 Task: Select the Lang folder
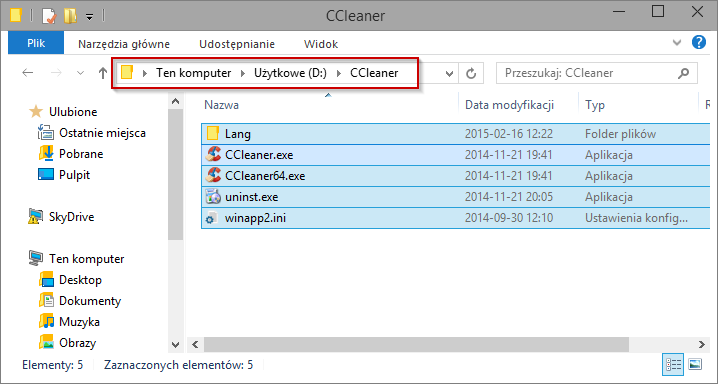pyautogui.click(x=456, y=134)
